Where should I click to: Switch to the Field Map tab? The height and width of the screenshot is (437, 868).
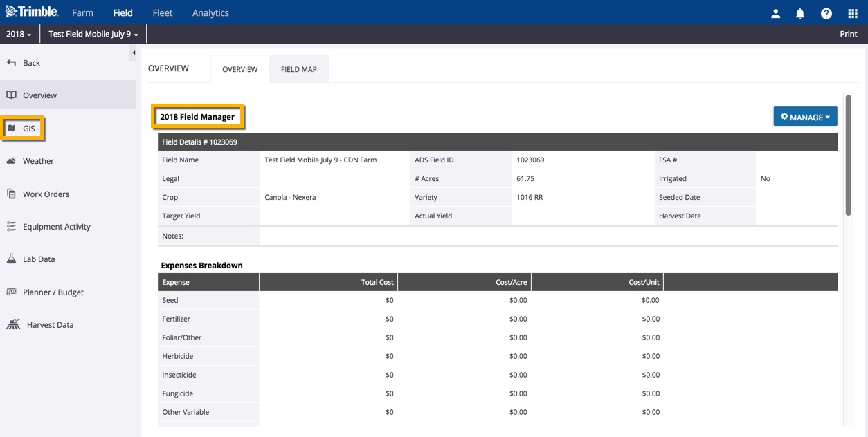298,69
